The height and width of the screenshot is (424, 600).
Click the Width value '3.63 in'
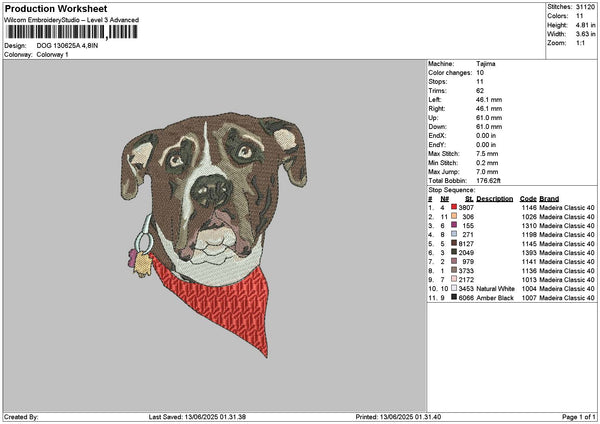(585, 34)
